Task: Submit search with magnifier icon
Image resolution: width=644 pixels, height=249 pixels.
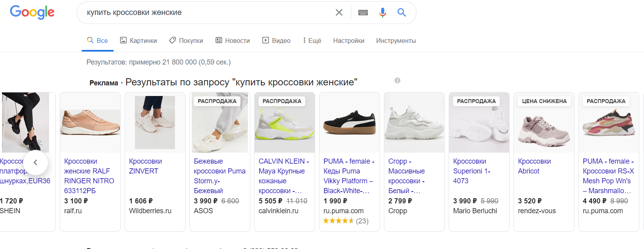Action: (402, 13)
